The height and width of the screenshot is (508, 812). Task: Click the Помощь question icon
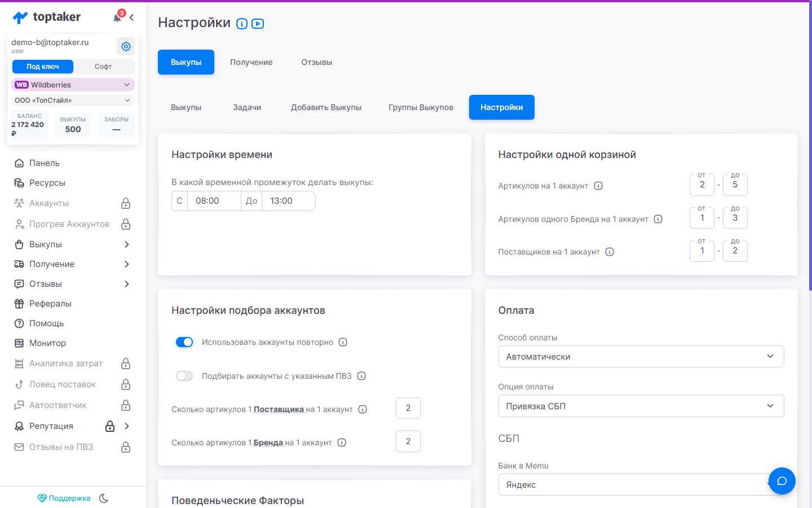click(19, 323)
